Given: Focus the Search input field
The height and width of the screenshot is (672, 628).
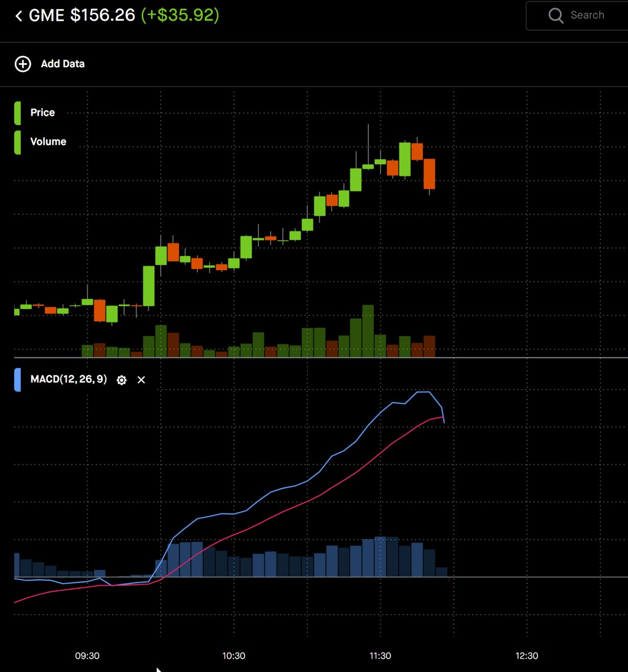Looking at the screenshot, I should pyautogui.click(x=577, y=16).
